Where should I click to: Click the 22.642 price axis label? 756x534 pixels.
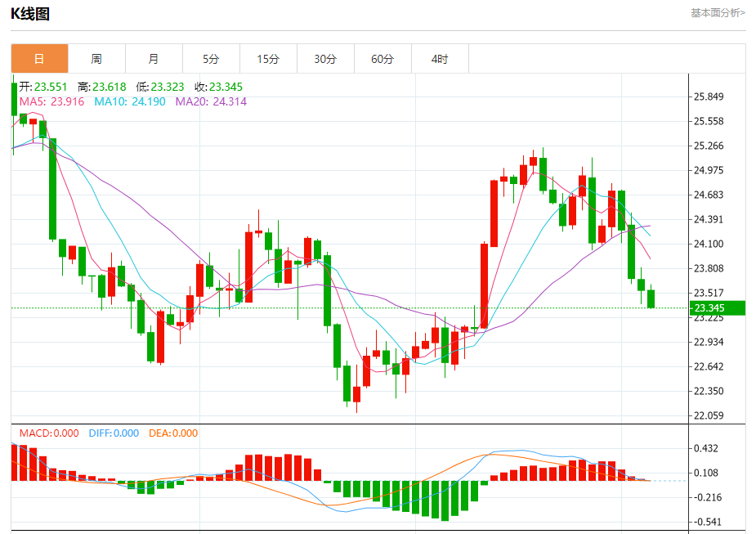[x=709, y=366]
